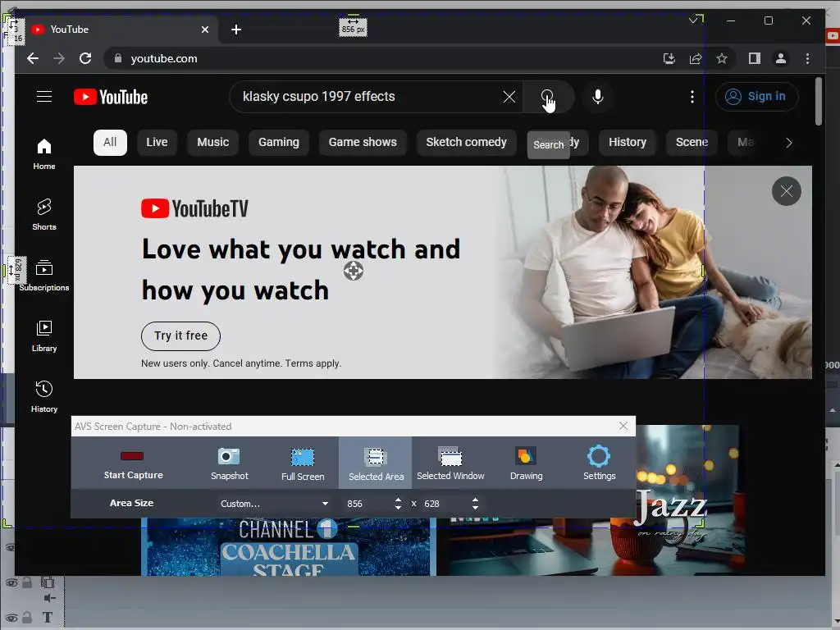Click the YouTube search box text

point(319,97)
